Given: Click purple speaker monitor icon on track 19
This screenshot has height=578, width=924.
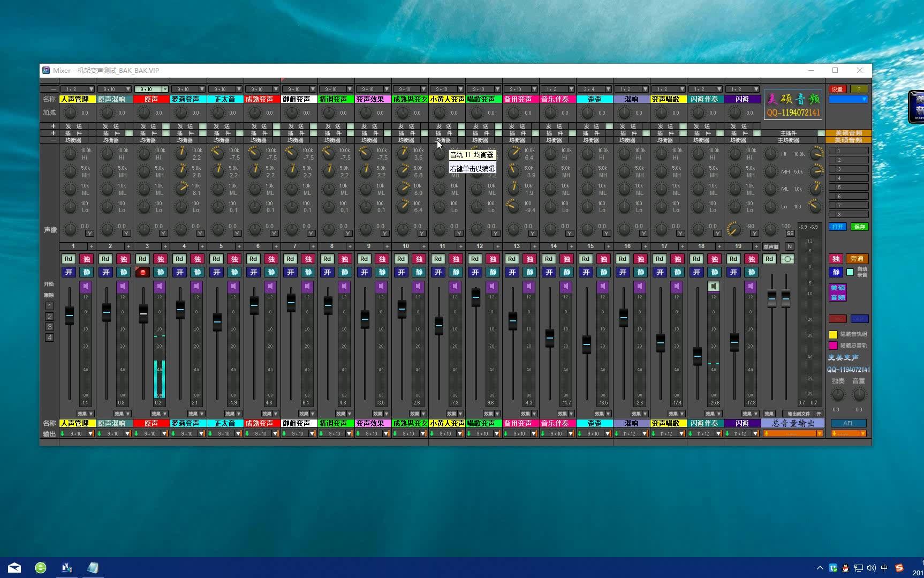Looking at the screenshot, I should point(751,287).
